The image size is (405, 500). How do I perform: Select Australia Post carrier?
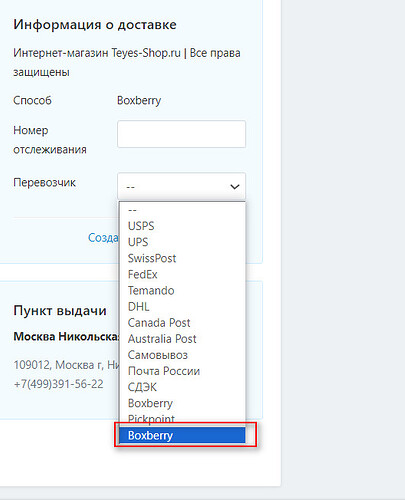182,339
